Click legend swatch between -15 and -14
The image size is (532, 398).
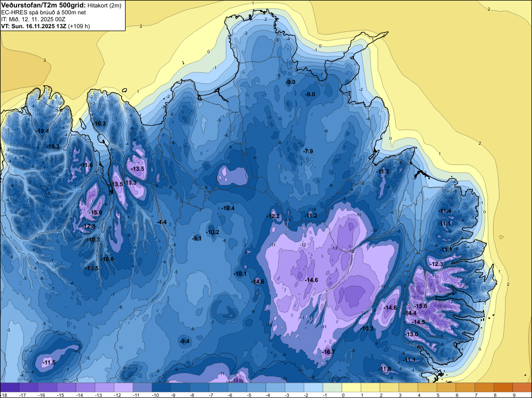[x=66, y=387]
